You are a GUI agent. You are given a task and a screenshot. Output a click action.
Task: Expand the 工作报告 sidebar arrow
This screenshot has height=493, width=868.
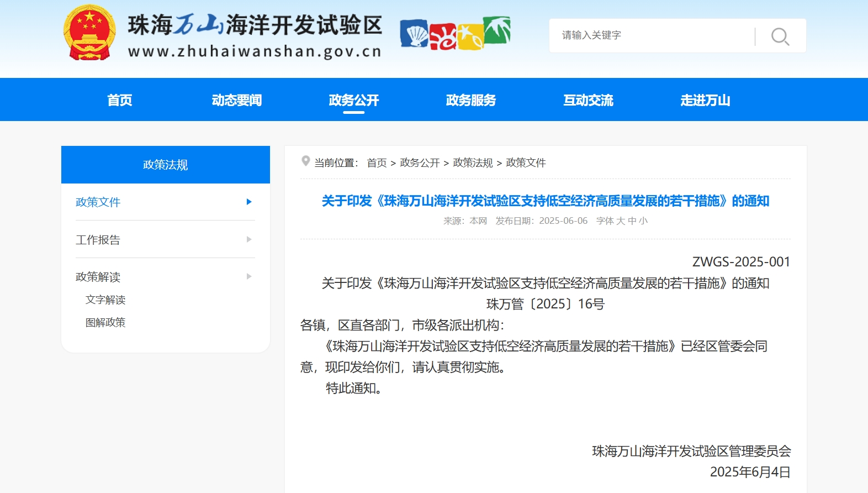(x=249, y=239)
